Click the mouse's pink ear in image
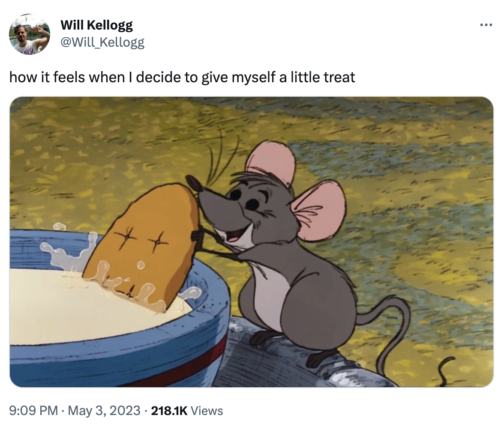The height and width of the screenshot is (430, 504). (320, 212)
